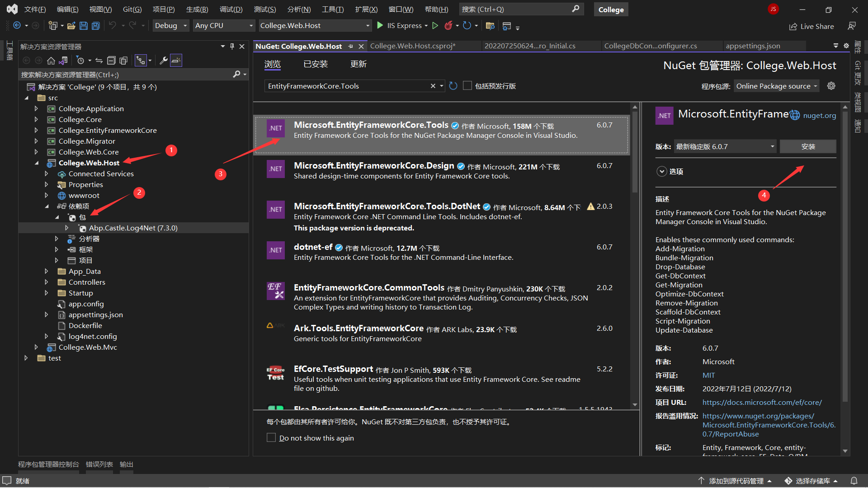Click the install button for version 6.0.7
The height and width of the screenshot is (488, 868).
pos(808,146)
